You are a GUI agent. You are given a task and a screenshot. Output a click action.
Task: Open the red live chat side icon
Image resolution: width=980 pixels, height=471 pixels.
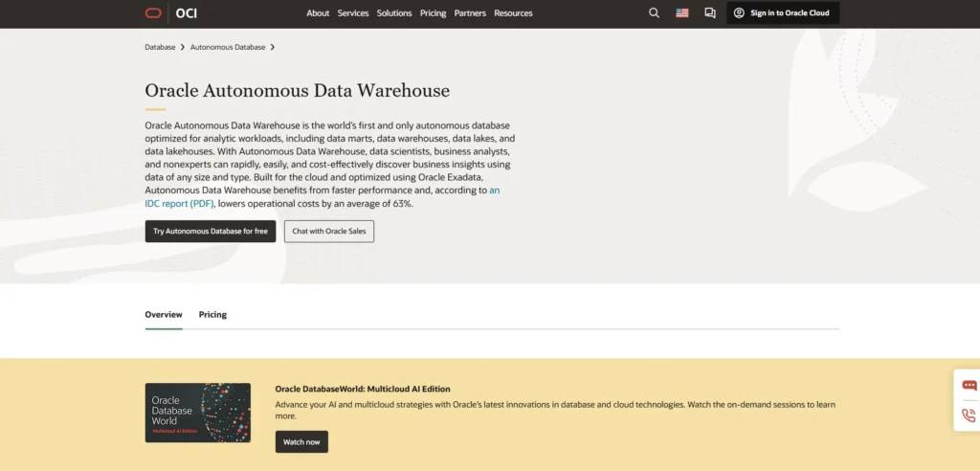tap(969, 385)
